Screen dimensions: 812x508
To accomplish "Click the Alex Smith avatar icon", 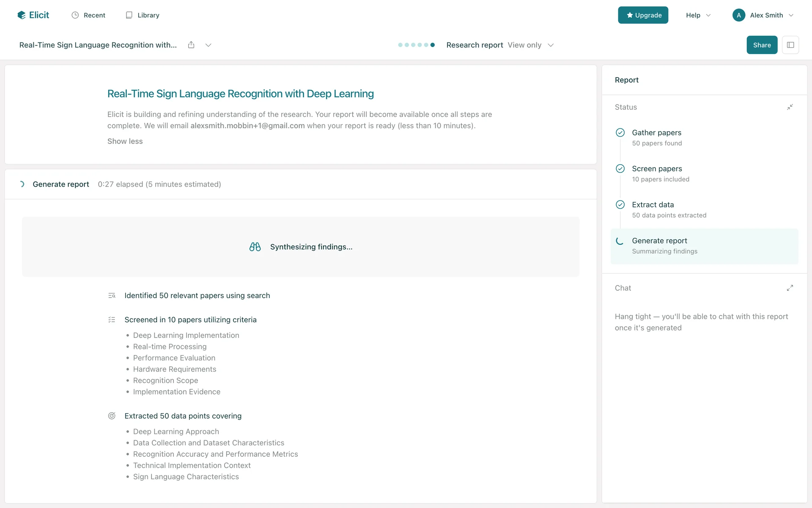I will 738,15.
